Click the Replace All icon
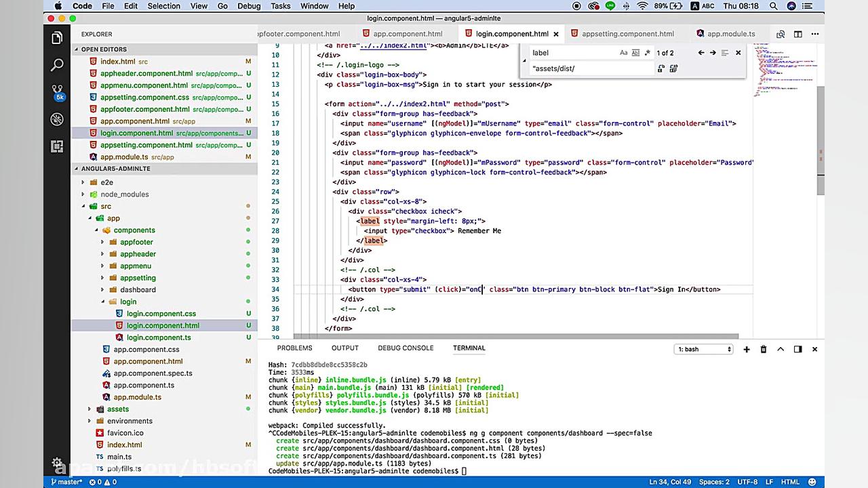Image resolution: width=868 pixels, height=488 pixels. [673, 68]
